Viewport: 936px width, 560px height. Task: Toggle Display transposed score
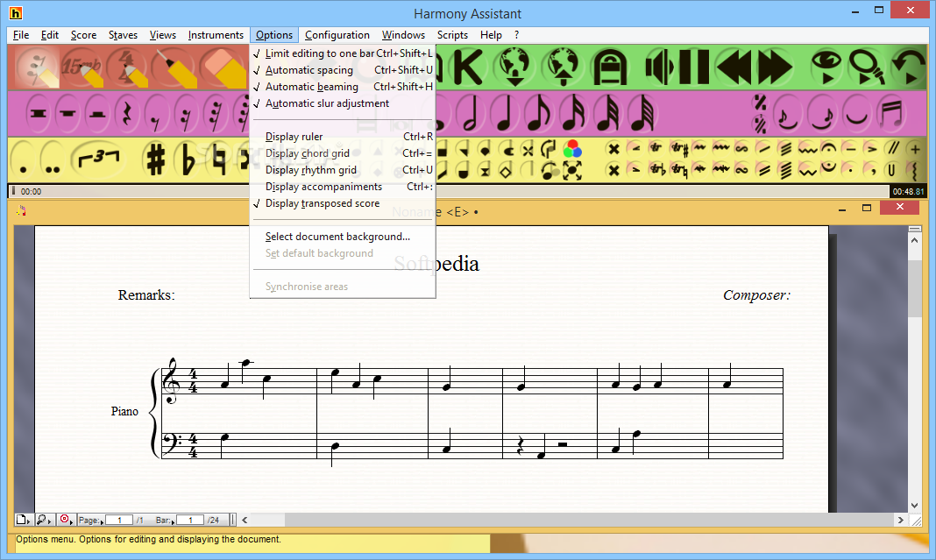coord(343,203)
